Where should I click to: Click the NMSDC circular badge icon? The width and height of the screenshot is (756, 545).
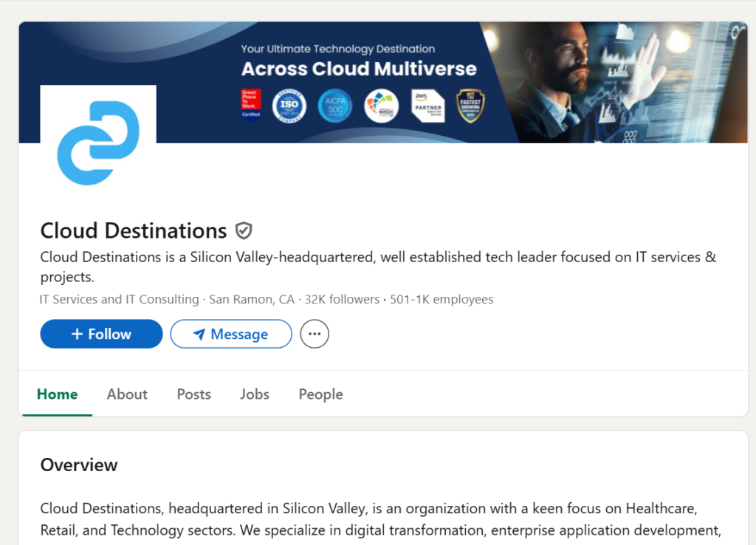pos(382,106)
